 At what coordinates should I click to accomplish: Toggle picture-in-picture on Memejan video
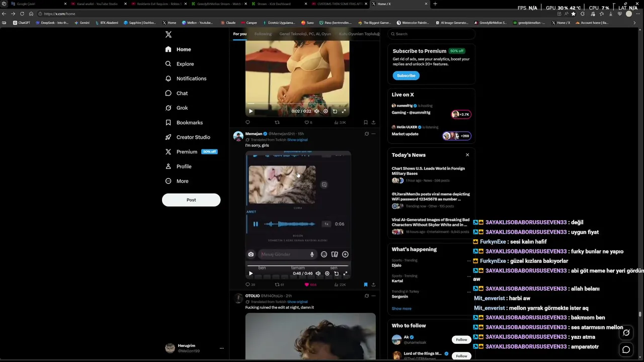tap(336, 274)
